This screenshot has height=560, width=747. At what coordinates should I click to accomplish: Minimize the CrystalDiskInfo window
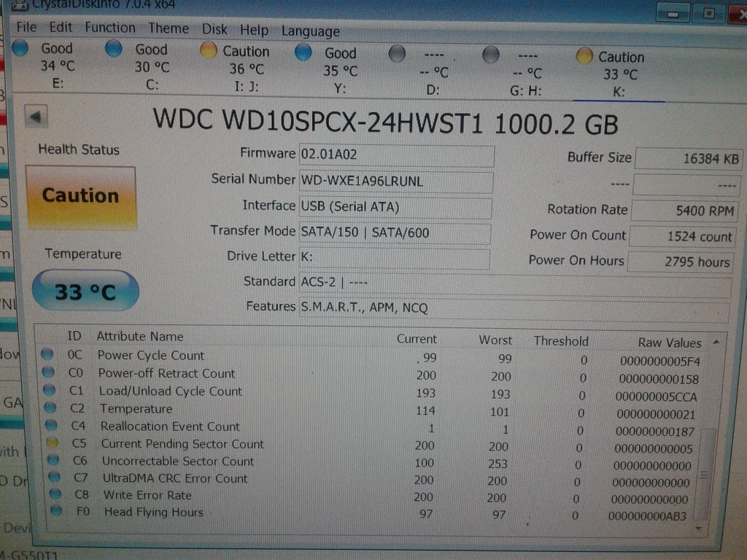[x=672, y=13]
